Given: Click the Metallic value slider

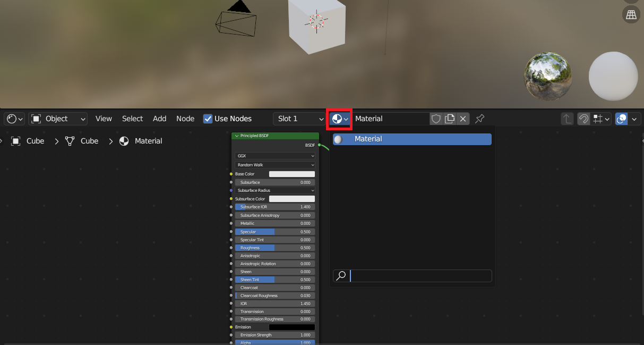Looking at the screenshot, I should (275, 223).
